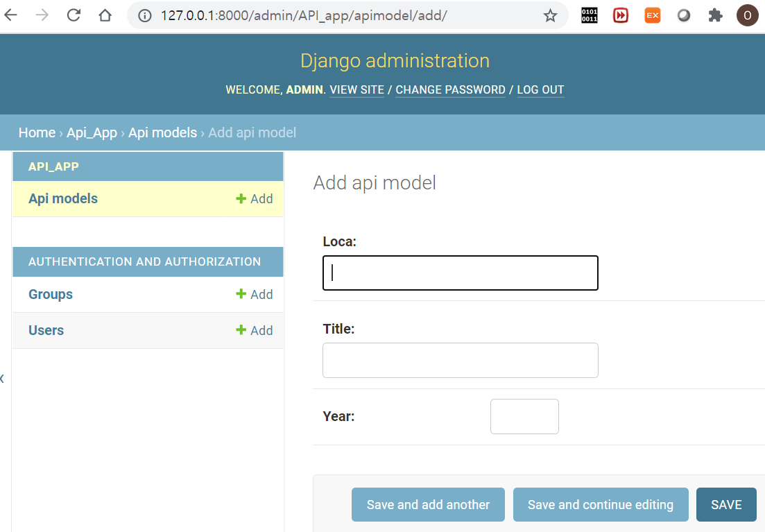This screenshot has width=765, height=532.
Task: Focus the Year input field
Action: point(524,416)
